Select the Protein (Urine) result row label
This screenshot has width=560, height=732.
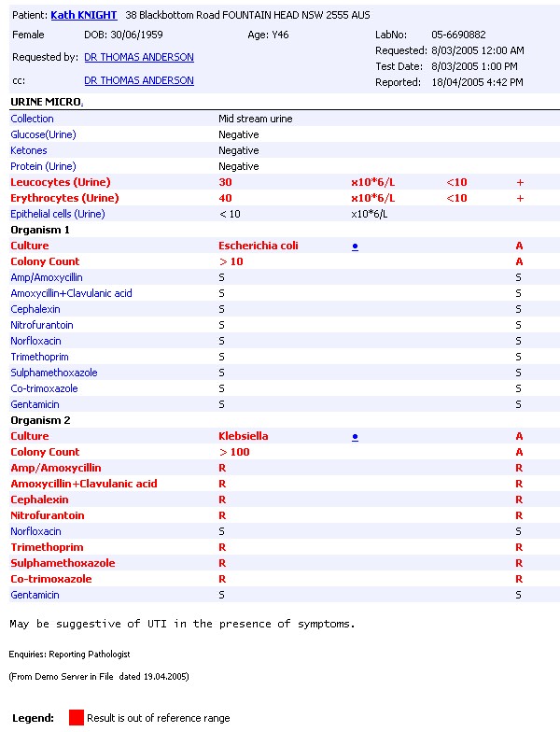[x=43, y=167]
